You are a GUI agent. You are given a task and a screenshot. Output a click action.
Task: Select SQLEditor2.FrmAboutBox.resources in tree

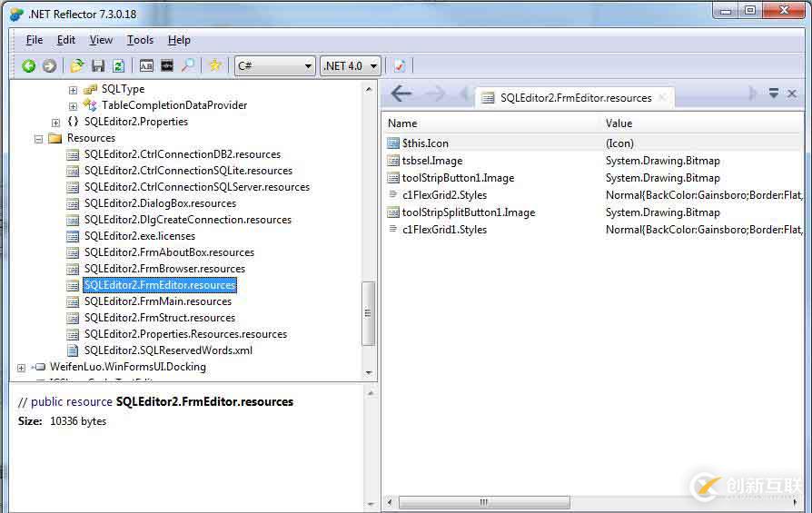[x=169, y=252]
